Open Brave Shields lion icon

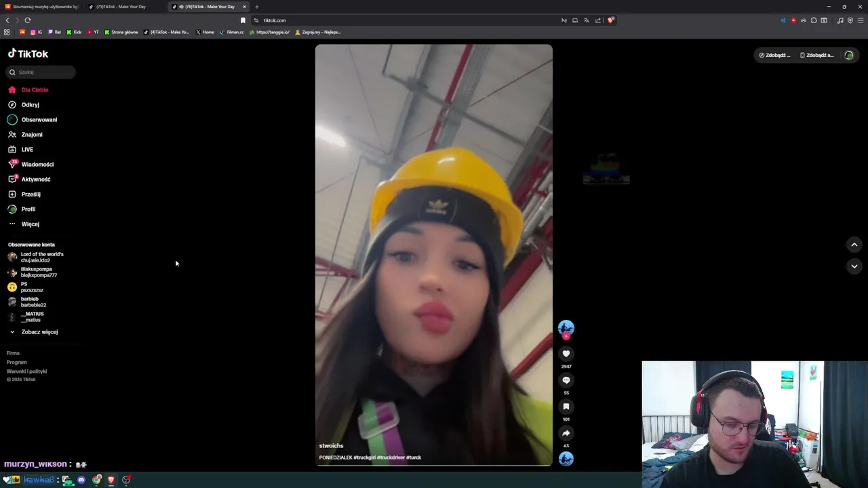tap(610, 20)
